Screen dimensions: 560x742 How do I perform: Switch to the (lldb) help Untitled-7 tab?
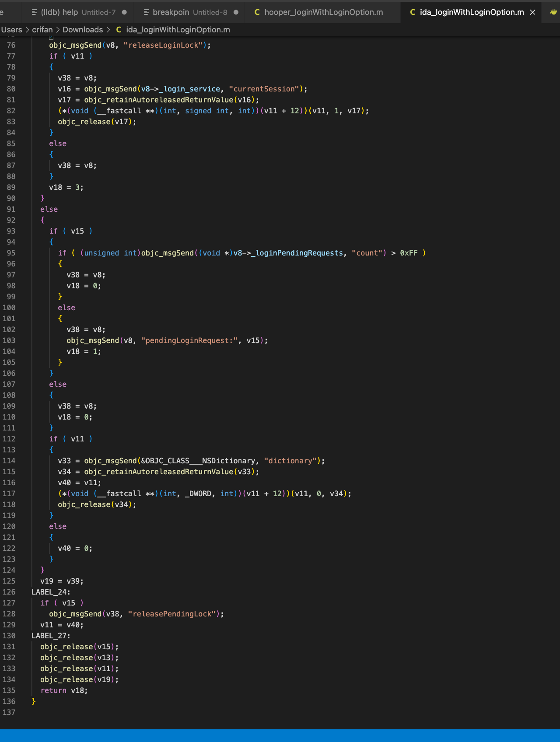click(x=79, y=12)
